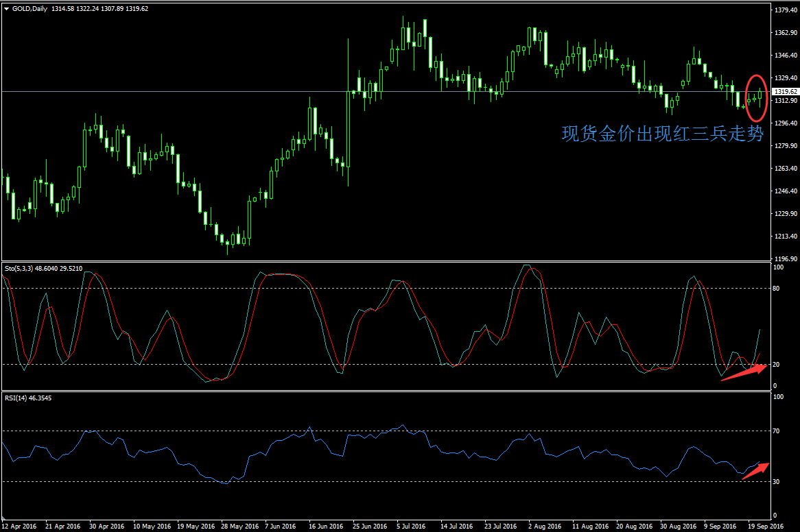Screen dimensions: 800x532
Task: Click the GOLD,Daily chart title text
Action: point(30,9)
